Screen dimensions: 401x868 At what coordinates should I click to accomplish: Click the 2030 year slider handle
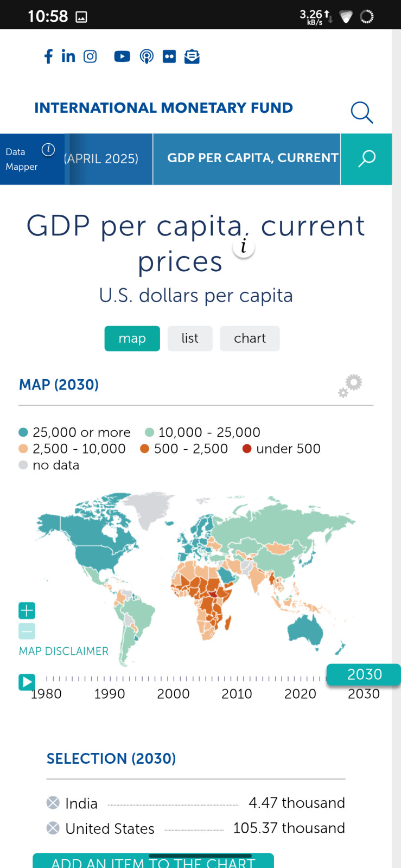(x=364, y=674)
